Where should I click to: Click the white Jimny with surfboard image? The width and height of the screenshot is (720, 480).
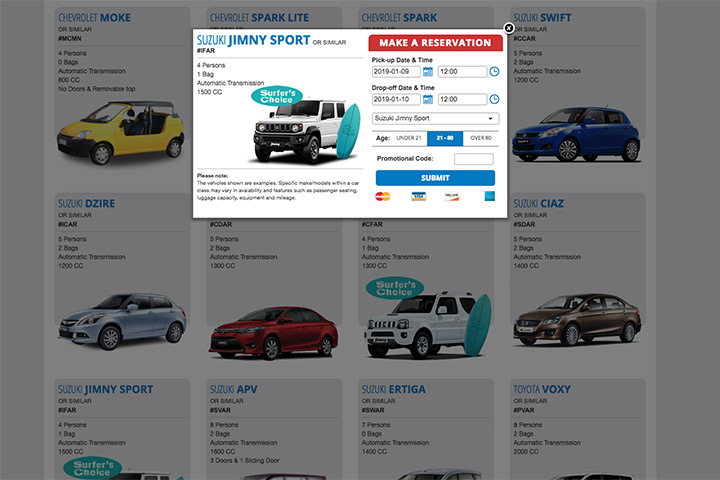tap(427, 324)
